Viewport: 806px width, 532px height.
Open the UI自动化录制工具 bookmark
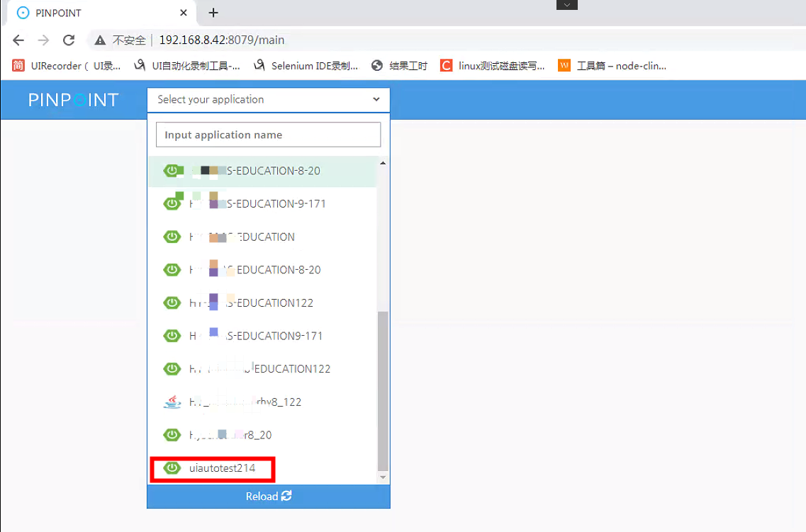coord(186,66)
